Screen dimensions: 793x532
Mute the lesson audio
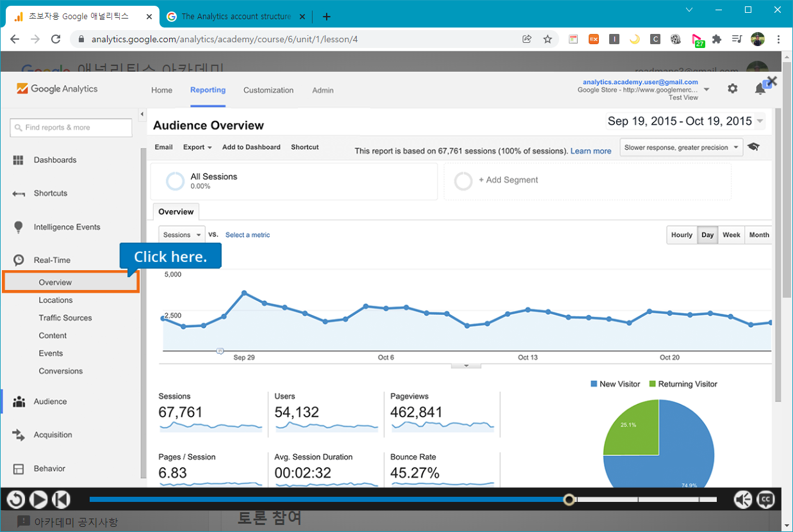(x=743, y=499)
